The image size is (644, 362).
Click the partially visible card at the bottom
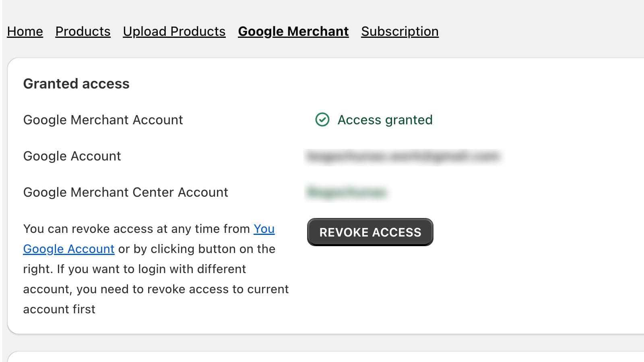[x=322, y=357]
